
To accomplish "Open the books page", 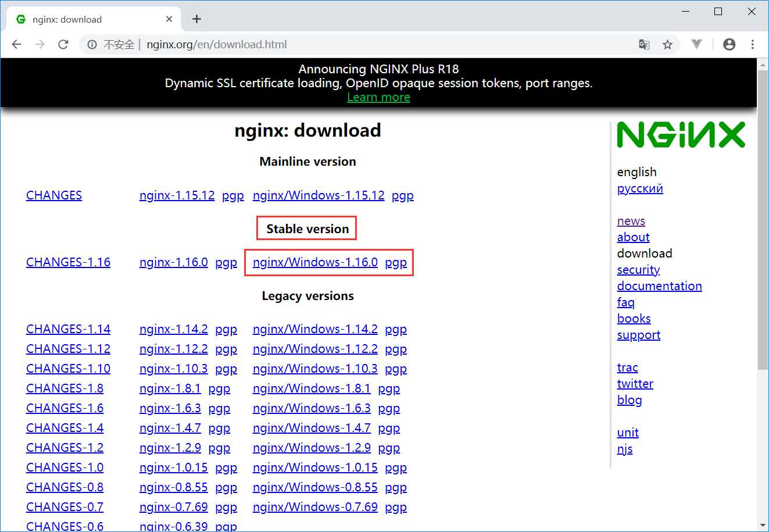I will click(x=634, y=319).
